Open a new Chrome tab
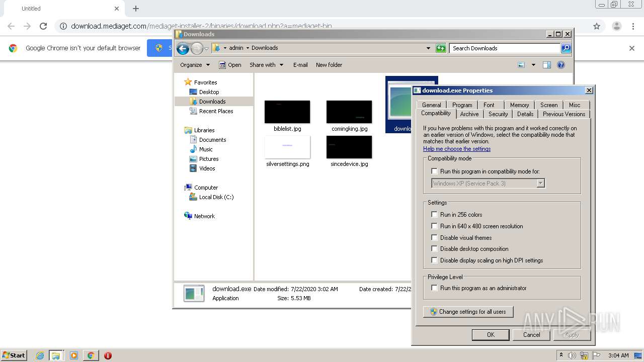644x362 pixels. click(136, 9)
